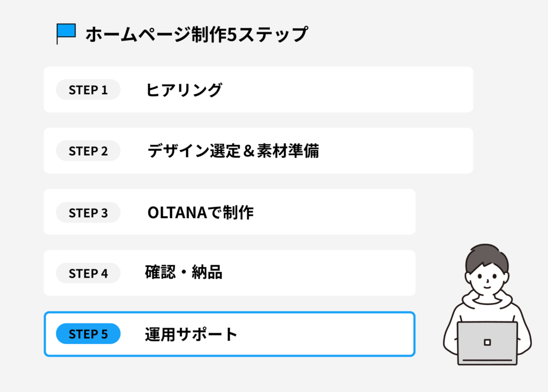This screenshot has height=392, width=548.
Task: Click the デザイン選定＆素材準備 label
Action: coord(233,151)
